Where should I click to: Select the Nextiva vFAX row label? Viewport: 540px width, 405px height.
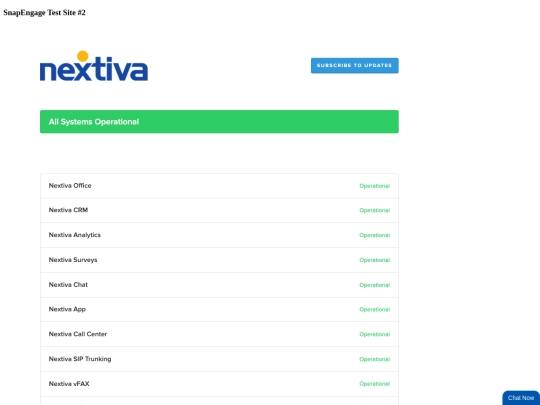coord(69,384)
